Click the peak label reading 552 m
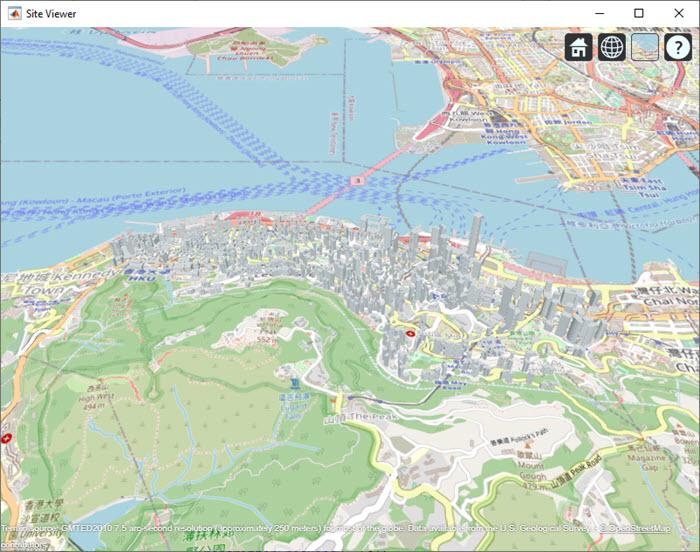Screen dimensions: 700x552 [x=266, y=340]
